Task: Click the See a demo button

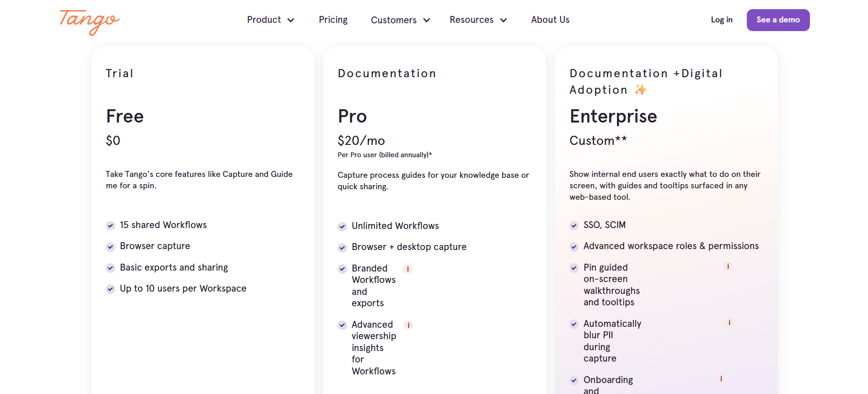Action: 778,20
